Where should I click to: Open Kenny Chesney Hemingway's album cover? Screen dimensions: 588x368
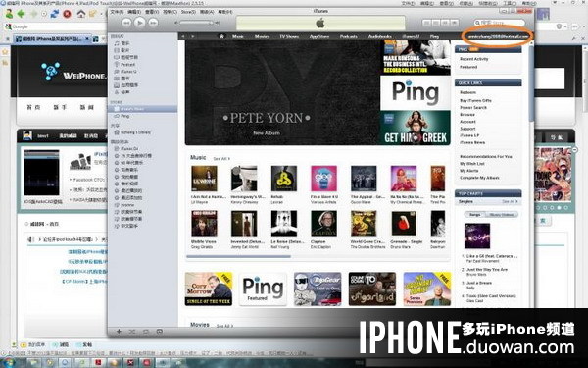[x=244, y=179]
